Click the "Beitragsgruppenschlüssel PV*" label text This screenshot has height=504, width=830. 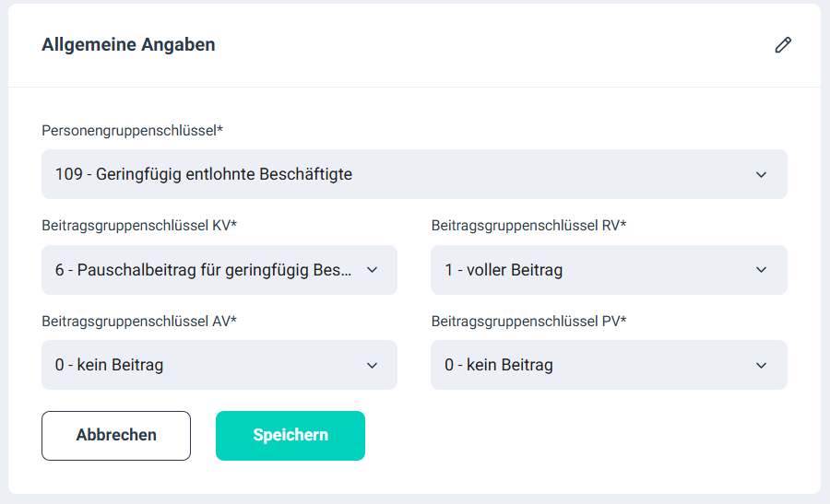click(x=528, y=321)
